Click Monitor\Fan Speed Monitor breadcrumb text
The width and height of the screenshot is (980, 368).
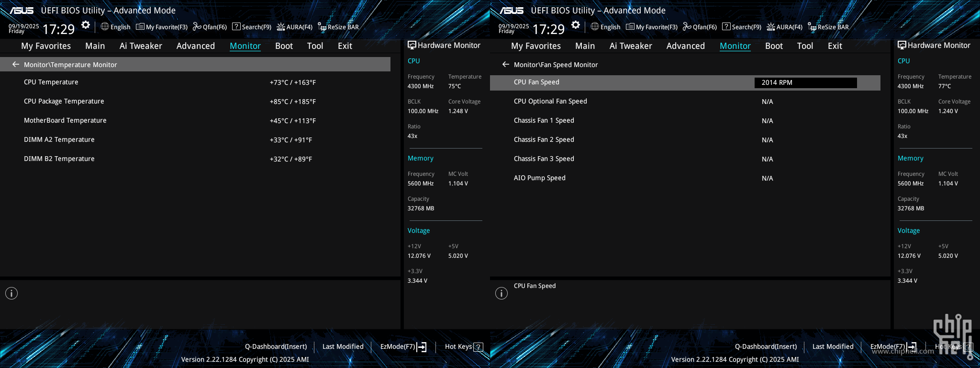click(556, 65)
